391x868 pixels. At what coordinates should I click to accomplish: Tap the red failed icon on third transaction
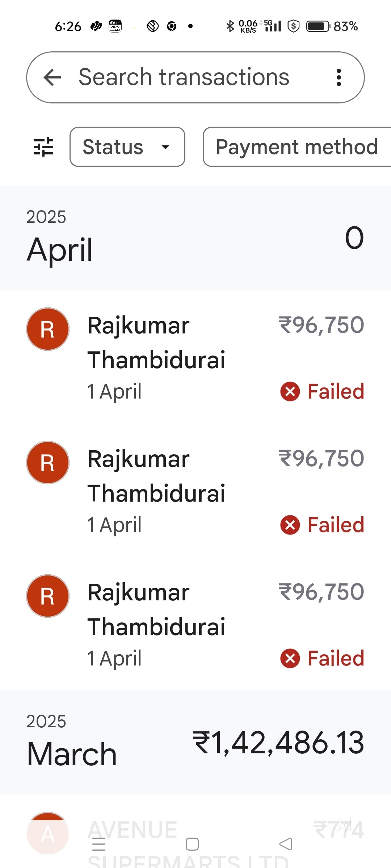click(290, 658)
